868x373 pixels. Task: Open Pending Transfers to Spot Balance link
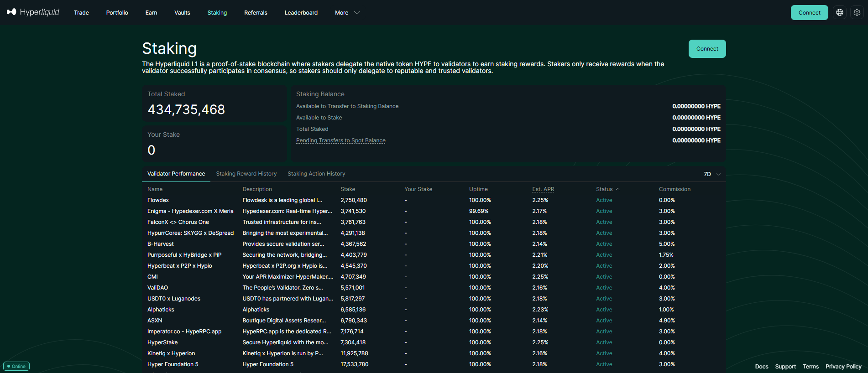pyautogui.click(x=341, y=140)
